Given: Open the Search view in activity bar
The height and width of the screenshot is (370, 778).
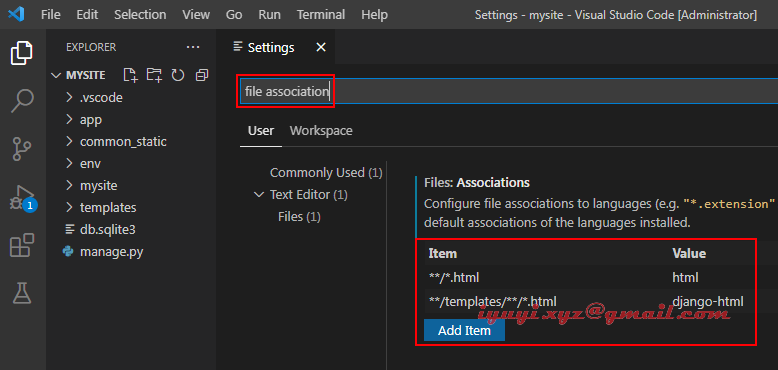Looking at the screenshot, I should [x=22, y=101].
